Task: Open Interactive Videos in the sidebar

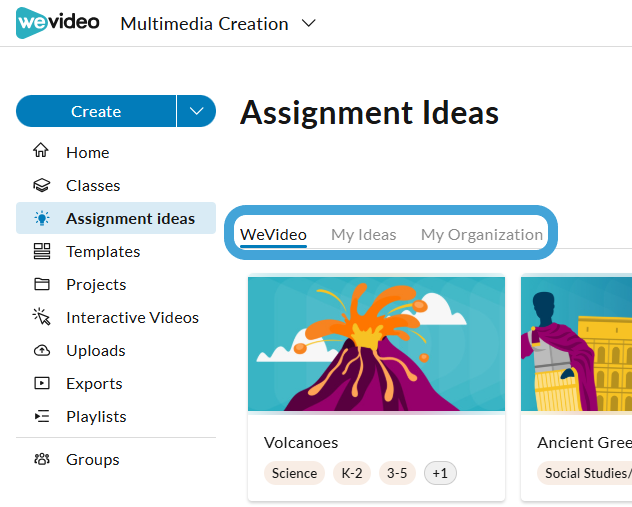Action: pos(116,318)
